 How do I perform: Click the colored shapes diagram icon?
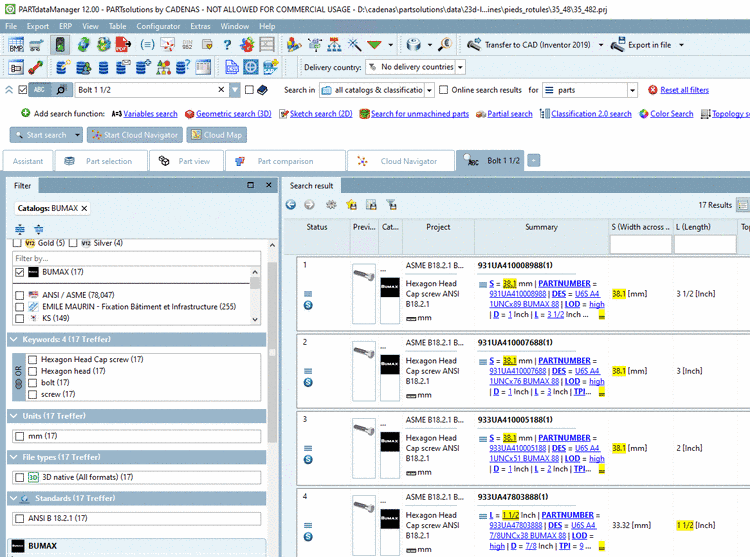pyautogui.click(x=163, y=67)
